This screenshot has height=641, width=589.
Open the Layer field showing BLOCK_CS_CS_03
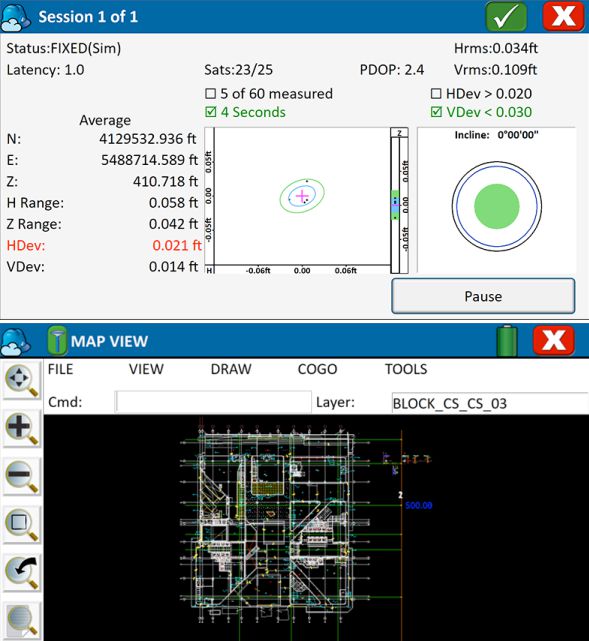[490, 403]
